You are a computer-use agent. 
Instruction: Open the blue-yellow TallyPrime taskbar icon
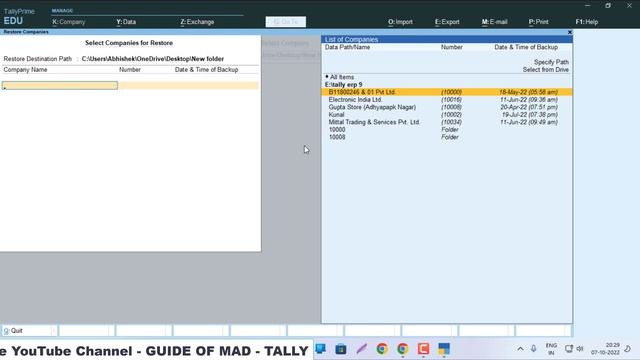[444, 349]
